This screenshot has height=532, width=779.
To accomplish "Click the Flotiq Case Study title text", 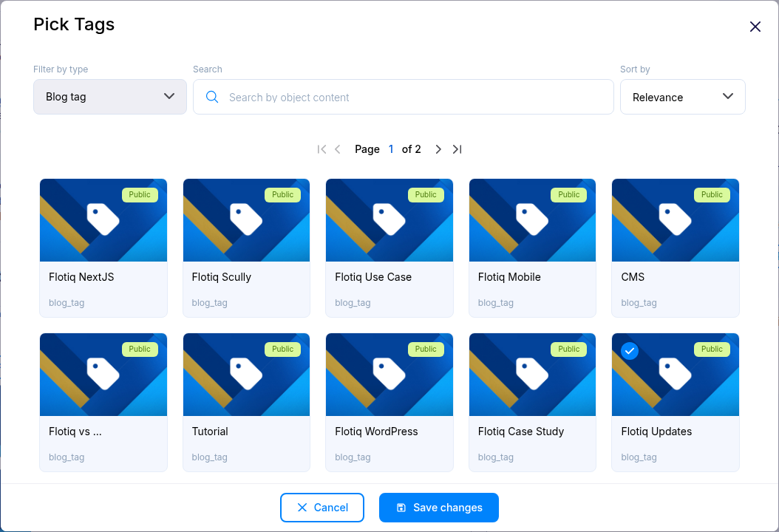I will pos(520,432).
